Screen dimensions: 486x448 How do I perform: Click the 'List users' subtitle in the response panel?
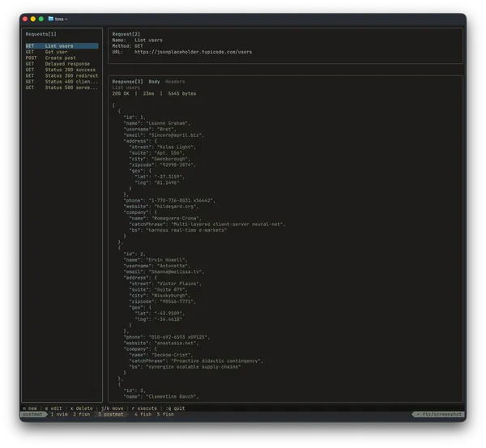(126, 87)
